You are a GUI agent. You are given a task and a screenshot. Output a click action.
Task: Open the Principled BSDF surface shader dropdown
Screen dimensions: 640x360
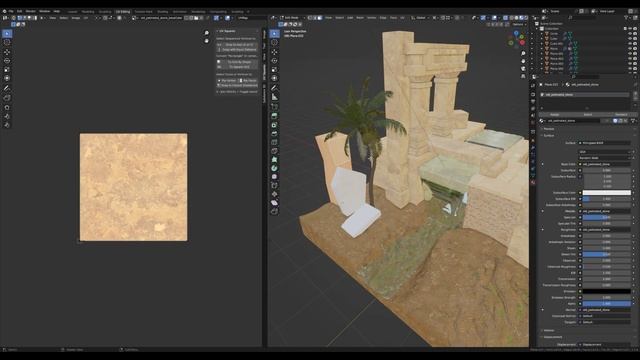[604, 143]
